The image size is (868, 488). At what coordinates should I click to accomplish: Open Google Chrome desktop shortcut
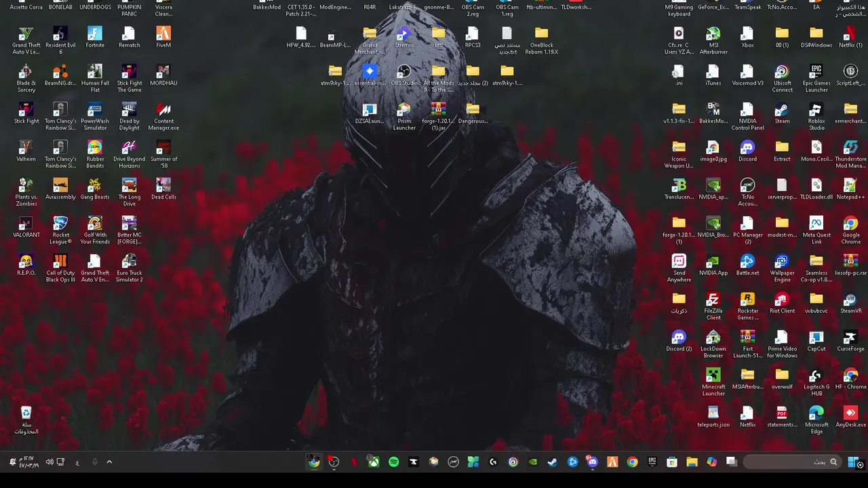[x=850, y=230]
